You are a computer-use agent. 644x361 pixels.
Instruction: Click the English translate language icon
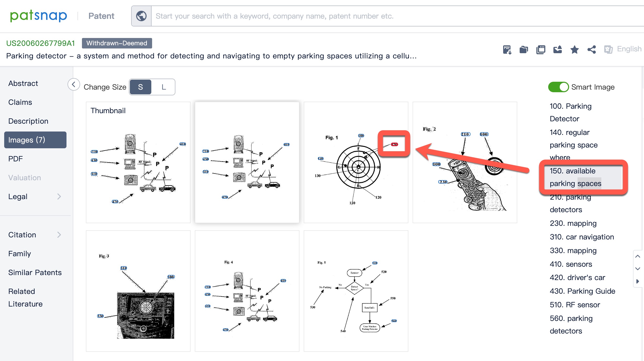coord(608,49)
